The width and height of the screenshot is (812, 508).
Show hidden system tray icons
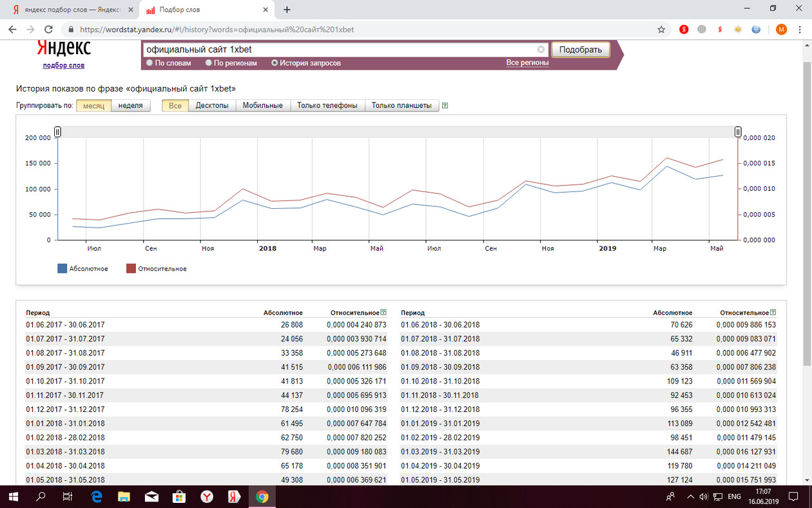(x=690, y=497)
